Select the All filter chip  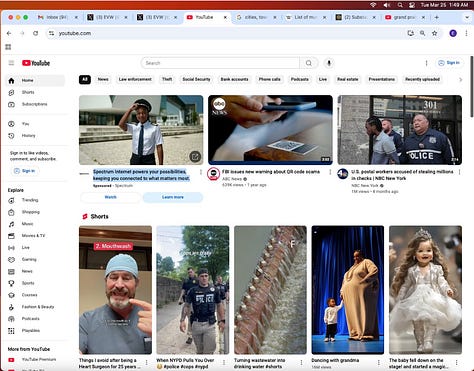(x=85, y=79)
